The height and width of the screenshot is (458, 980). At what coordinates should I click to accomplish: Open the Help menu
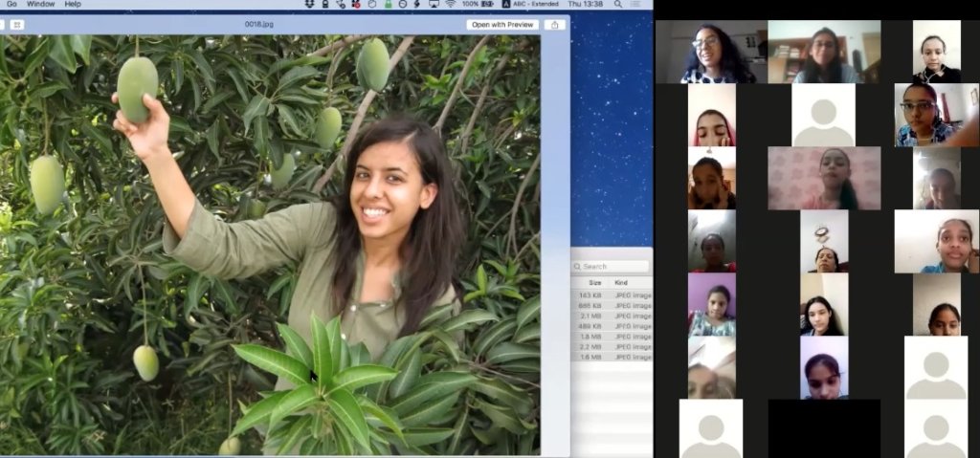(73, 5)
